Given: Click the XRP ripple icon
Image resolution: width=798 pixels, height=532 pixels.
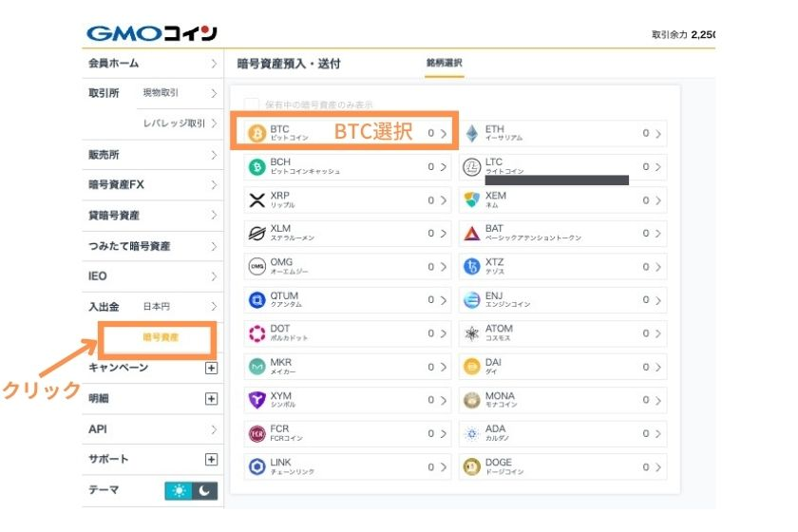Looking at the screenshot, I should pyautogui.click(x=257, y=200).
